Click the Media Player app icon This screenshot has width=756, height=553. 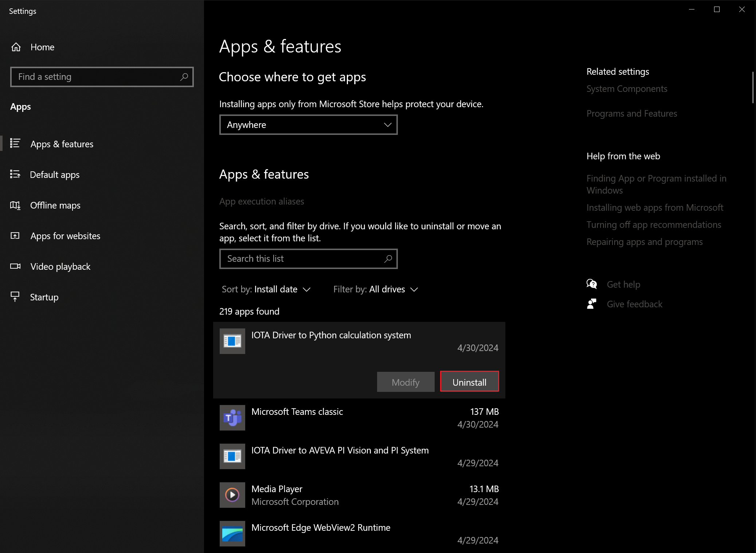click(232, 495)
